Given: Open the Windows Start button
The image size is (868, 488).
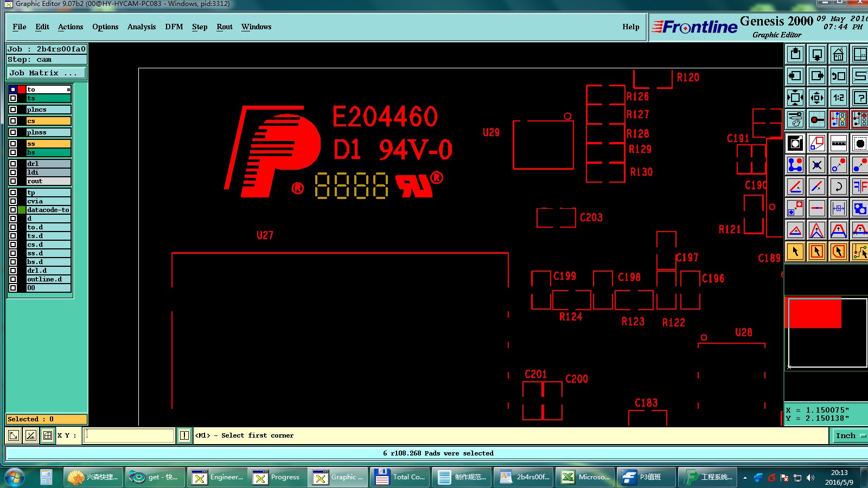Looking at the screenshot, I should (15, 477).
